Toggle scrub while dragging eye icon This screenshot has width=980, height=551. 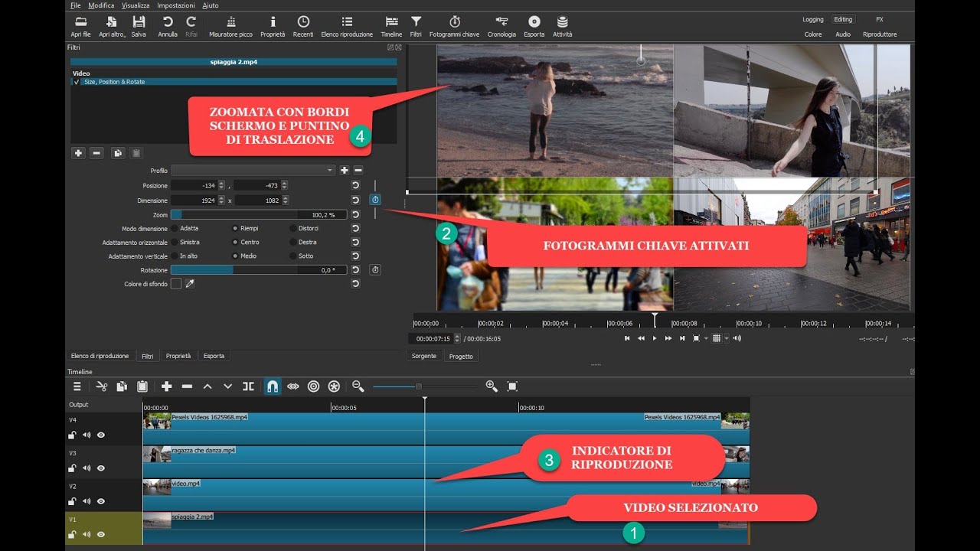coord(292,386)
